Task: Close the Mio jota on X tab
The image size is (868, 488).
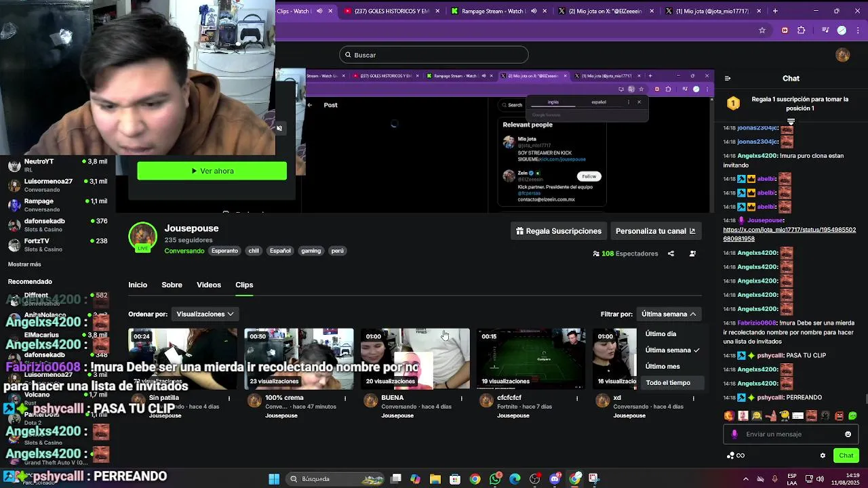Action: click(x=652, y=11)
